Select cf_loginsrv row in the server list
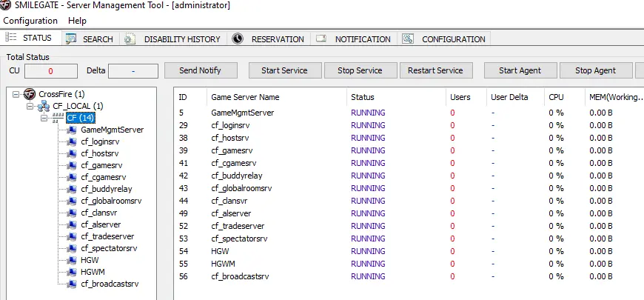The width and height of the screenshot is (644, 300). tap(409, 125)
